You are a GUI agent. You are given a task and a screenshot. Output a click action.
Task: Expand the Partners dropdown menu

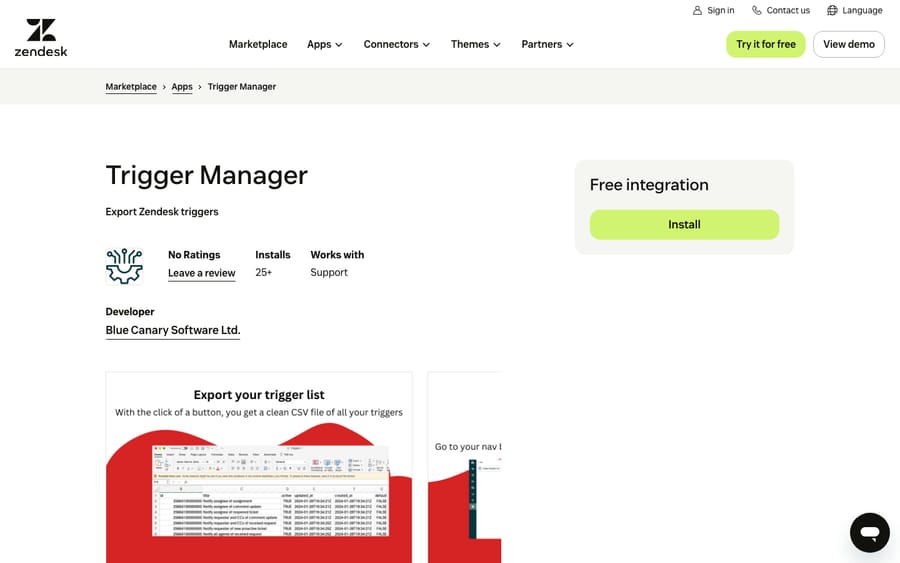(548, 44)
